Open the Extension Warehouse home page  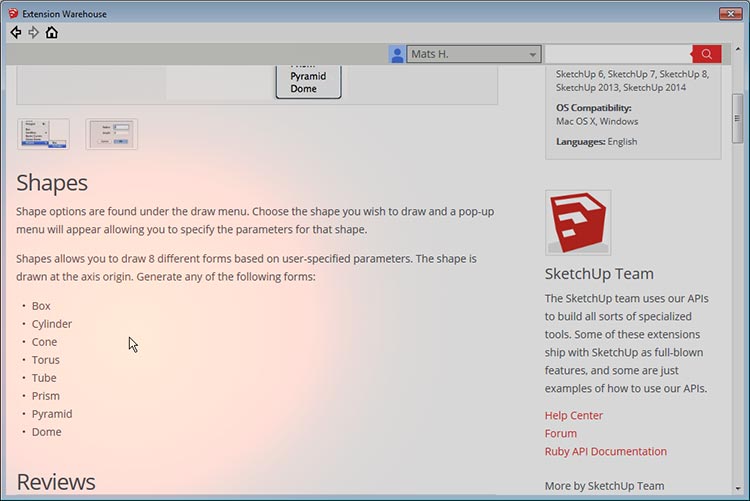click(x=52, y=33)
